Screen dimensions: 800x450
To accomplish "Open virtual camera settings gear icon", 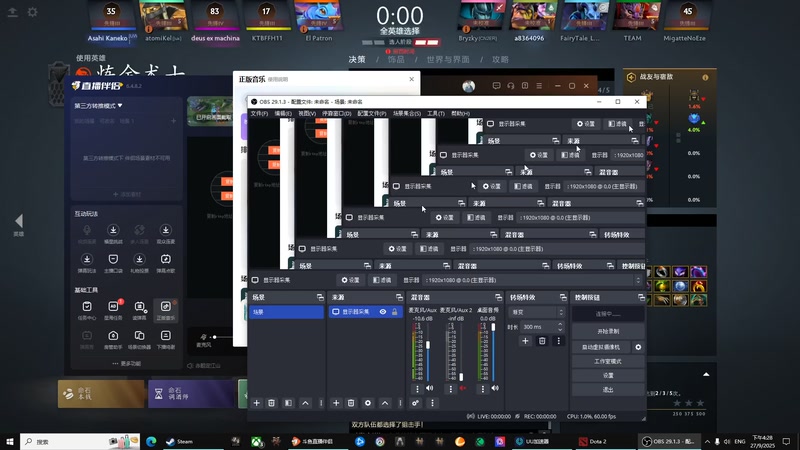I will tap(638, 347).
